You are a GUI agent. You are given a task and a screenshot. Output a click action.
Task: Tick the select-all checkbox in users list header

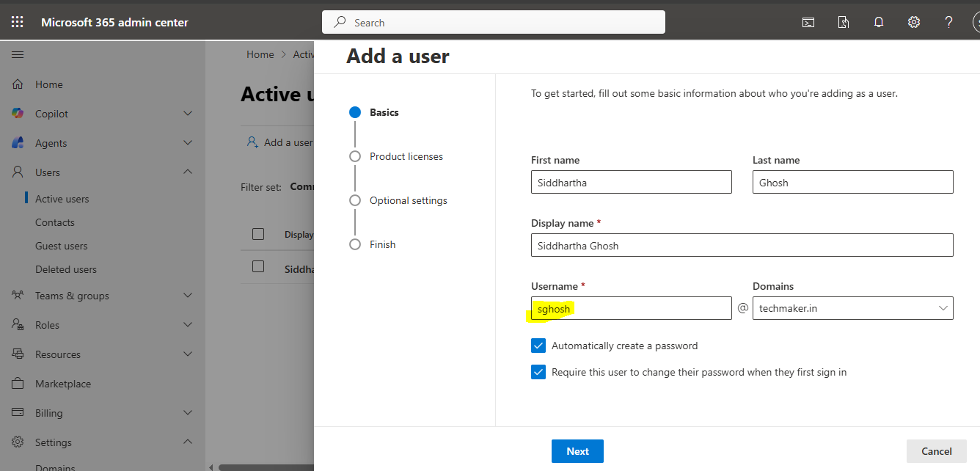click(258, 234)
